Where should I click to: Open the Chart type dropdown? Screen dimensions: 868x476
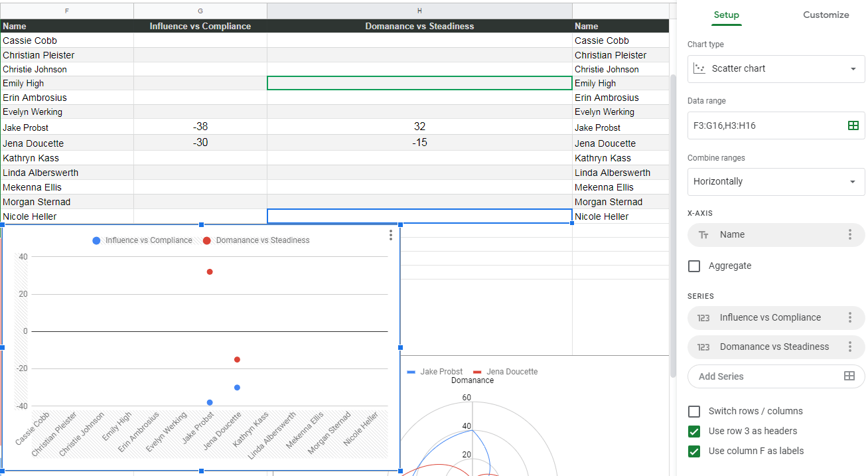[x=776, y=68]
